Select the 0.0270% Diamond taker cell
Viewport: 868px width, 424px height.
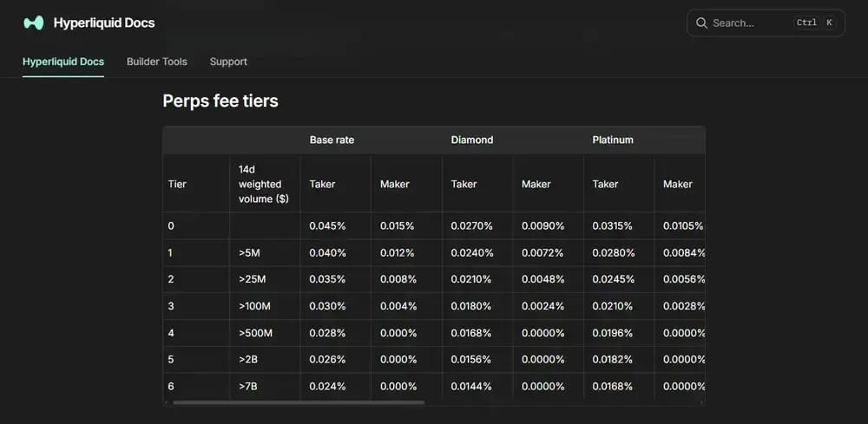point(477,225)
